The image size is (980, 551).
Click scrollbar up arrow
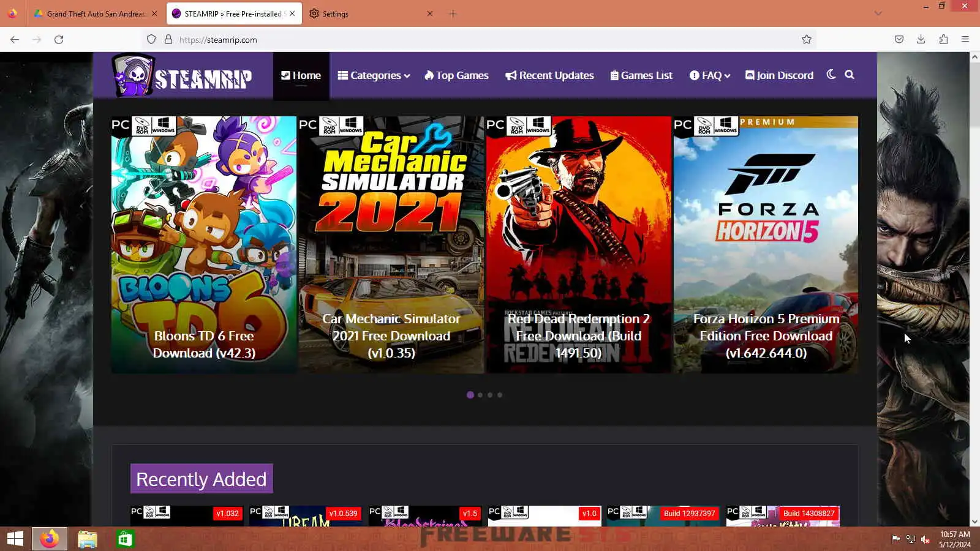click(974, 56)
